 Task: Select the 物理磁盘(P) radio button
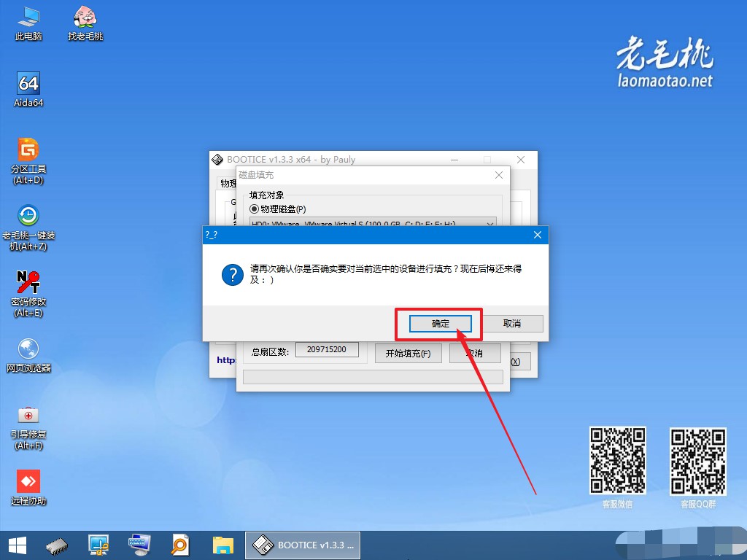click(255, 209)
